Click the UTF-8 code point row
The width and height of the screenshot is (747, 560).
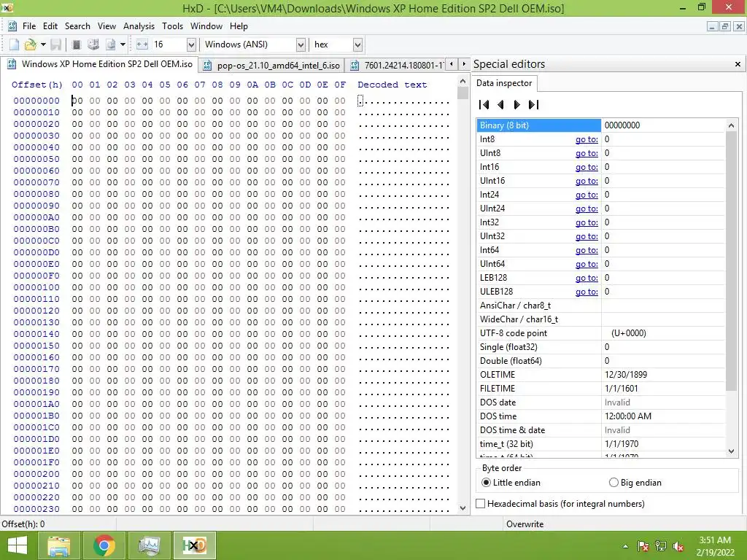pos(601,333)
